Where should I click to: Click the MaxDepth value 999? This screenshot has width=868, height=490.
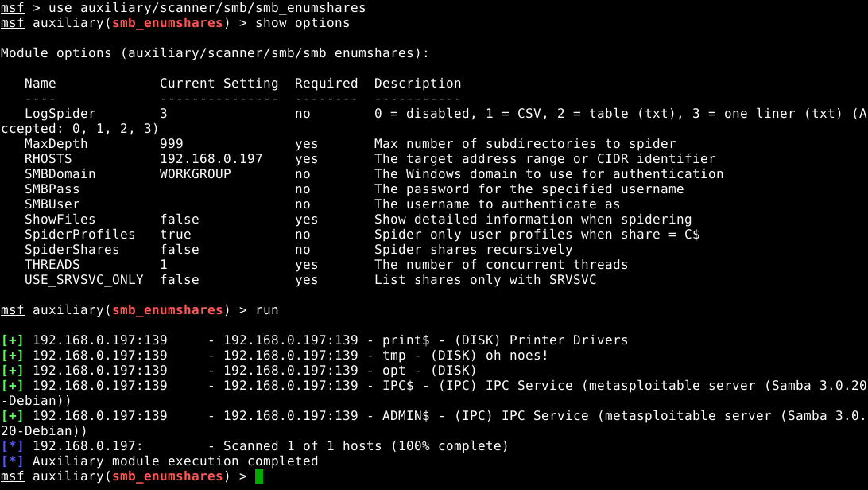point(171,144)
